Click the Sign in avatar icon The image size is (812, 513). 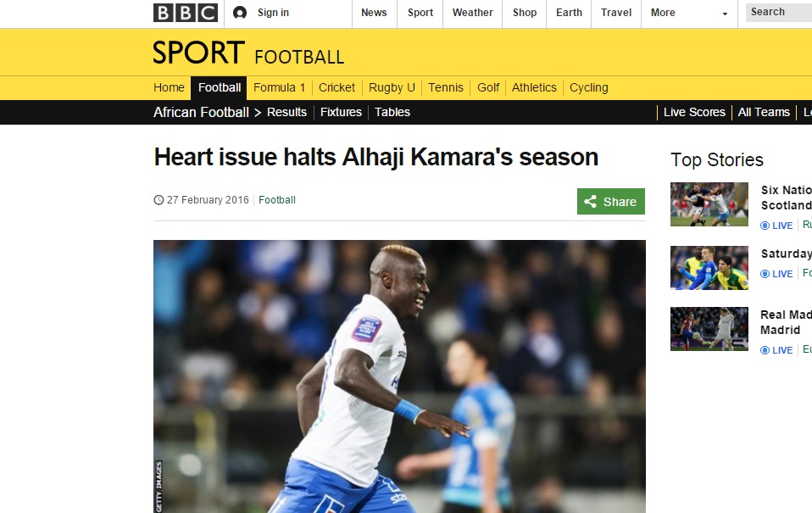240,13
